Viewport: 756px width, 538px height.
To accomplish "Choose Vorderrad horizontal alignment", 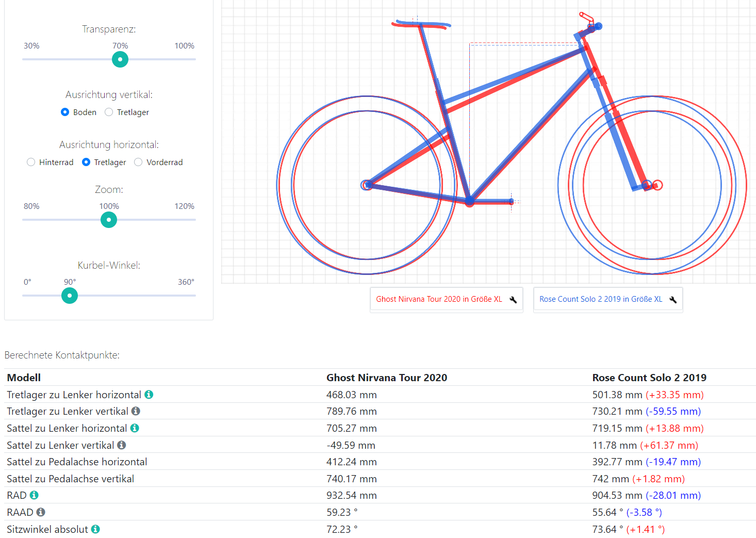I will (x=138, y=162).
